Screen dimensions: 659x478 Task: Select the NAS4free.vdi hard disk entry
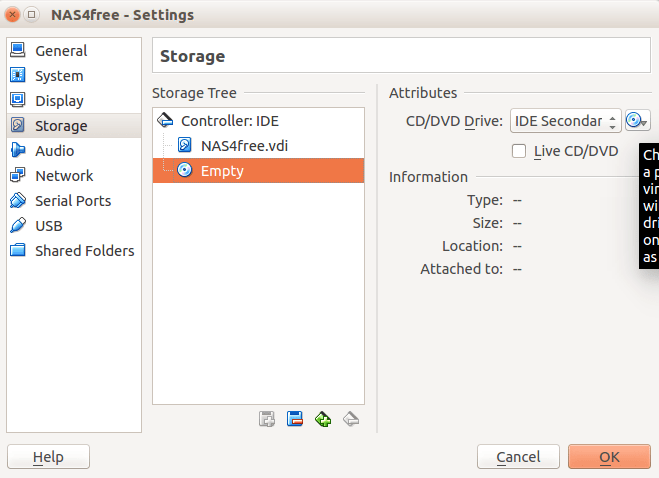258,145
